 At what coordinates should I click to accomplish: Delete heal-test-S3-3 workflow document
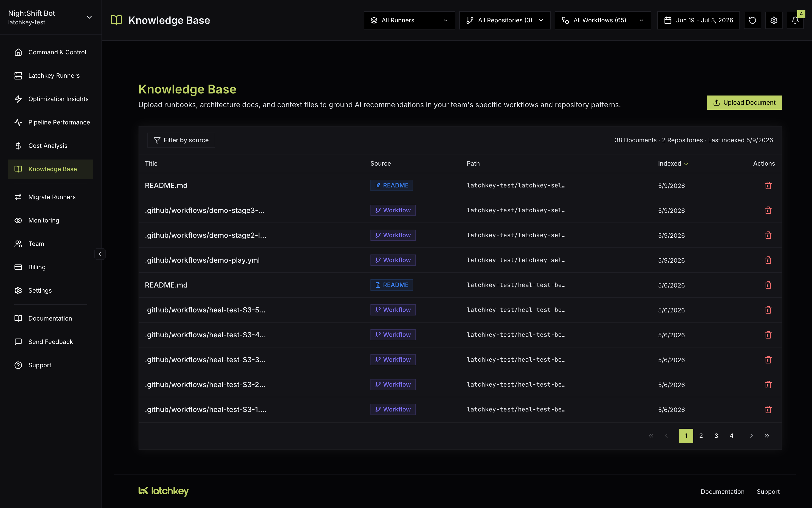pyautogui.click(x=768, y=359)
